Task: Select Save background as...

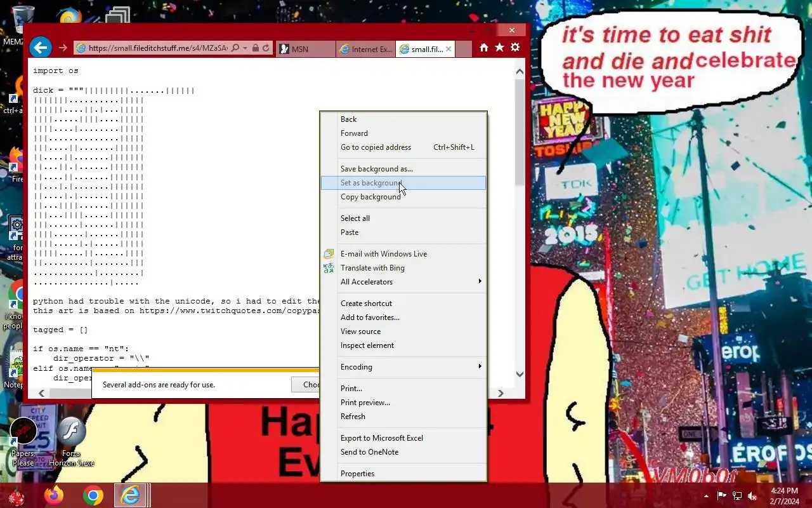Action: (x=403, y=169)
